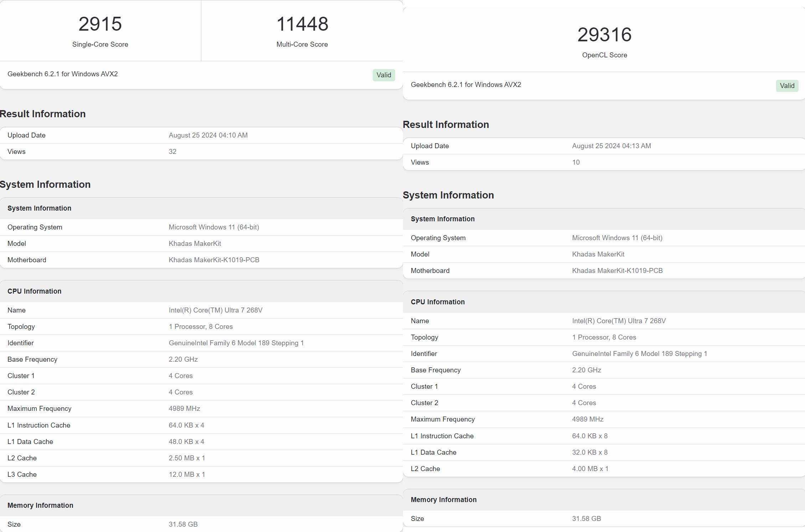Click right Memory Information section header
Viewport: 805px width, 532px height.
444,500
